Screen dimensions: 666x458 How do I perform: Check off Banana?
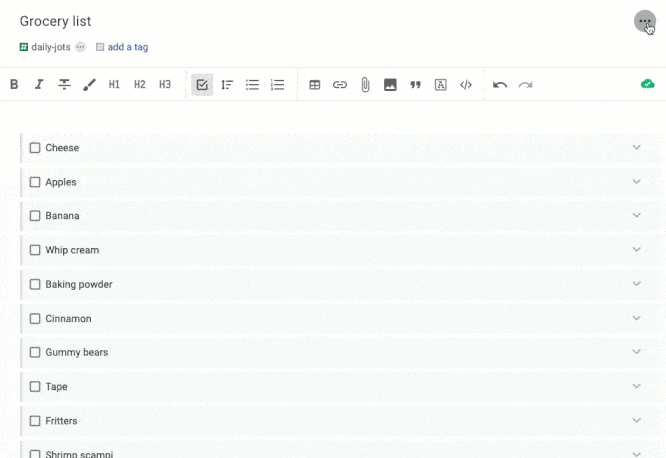coord(35,216)
